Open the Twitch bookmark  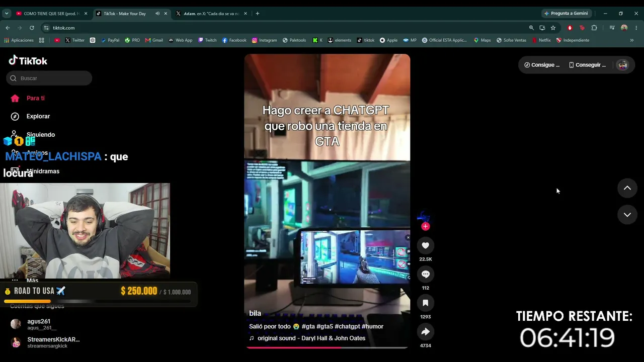(x=207, y=40)
